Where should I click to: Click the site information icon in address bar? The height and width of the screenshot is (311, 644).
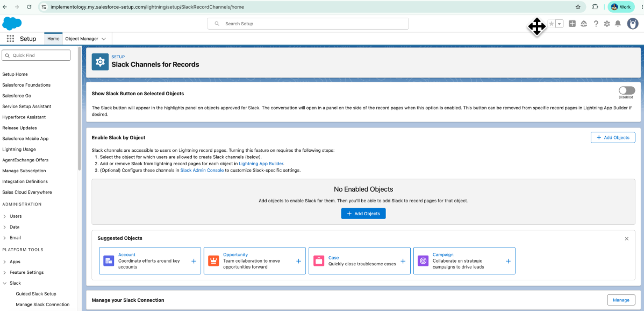coord(45,7)
